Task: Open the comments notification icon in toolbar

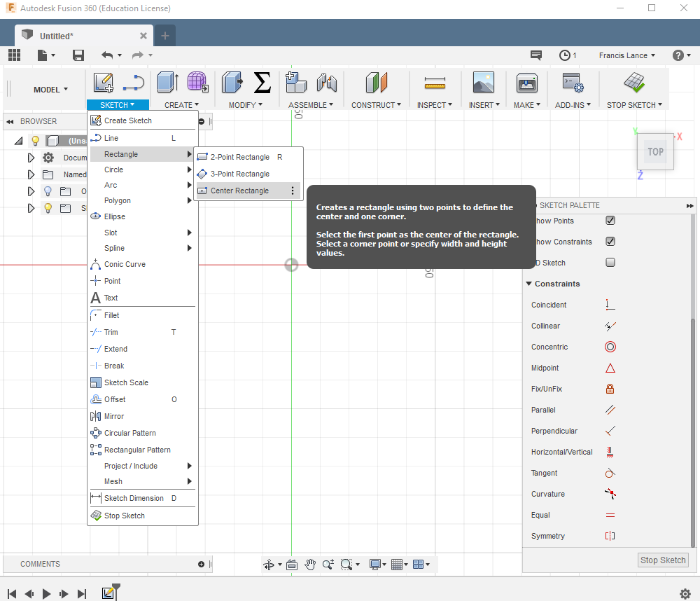Action: click(535, 55)
